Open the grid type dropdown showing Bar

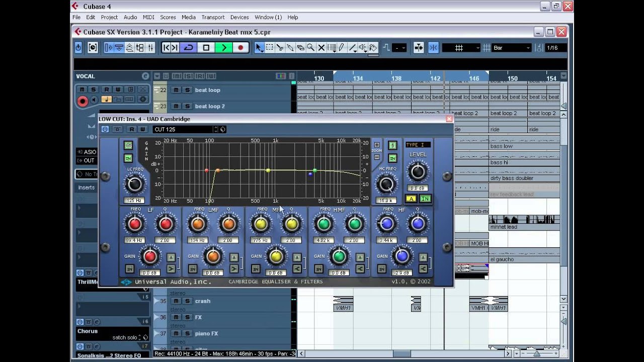pos(512,48)
